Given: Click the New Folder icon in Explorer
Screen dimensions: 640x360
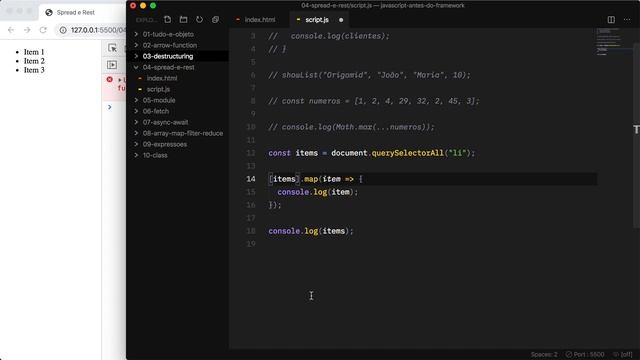Looking at the screenshot, I should [x=183, y=20].
